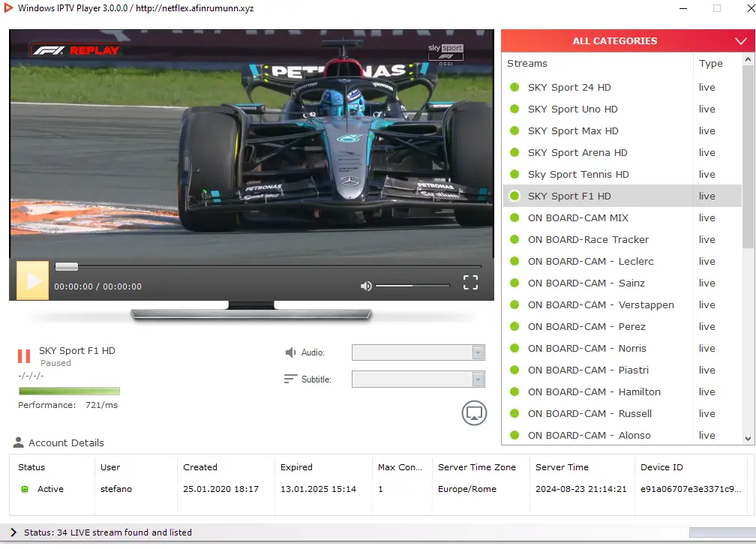The image size is (756, 549).
Task: Click green dot beside ON BOARD-CAM - Verstappen
Action: pos(514,304)
